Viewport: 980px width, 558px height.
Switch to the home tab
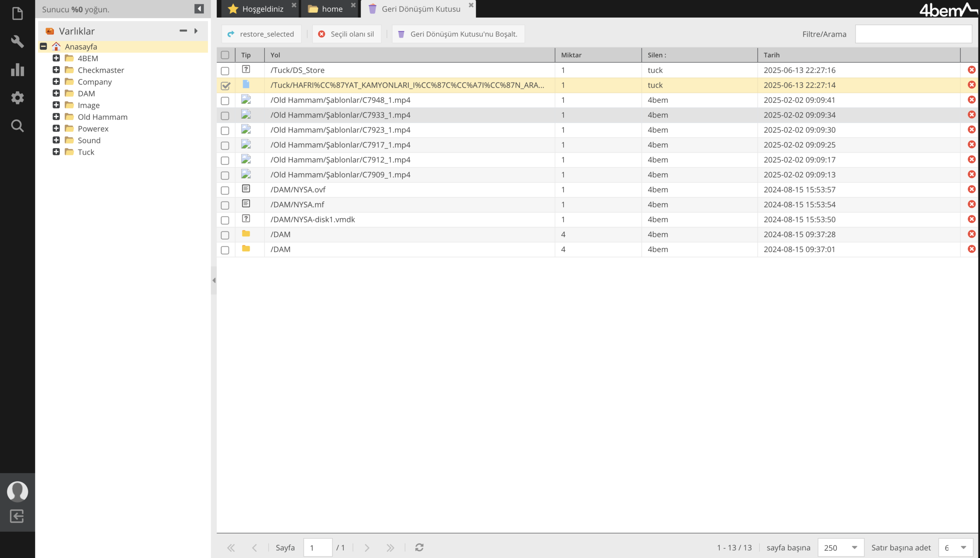coord(329,9)
